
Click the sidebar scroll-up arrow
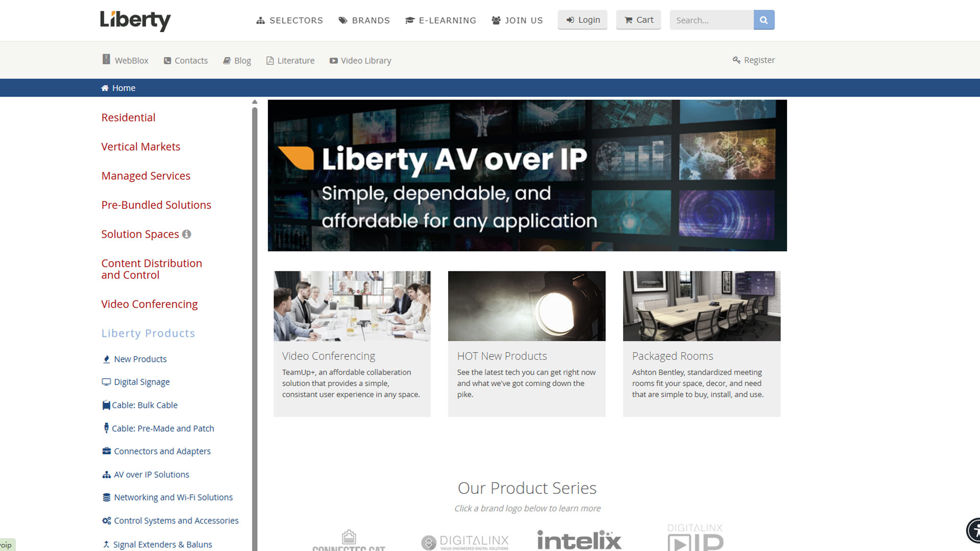255,102
